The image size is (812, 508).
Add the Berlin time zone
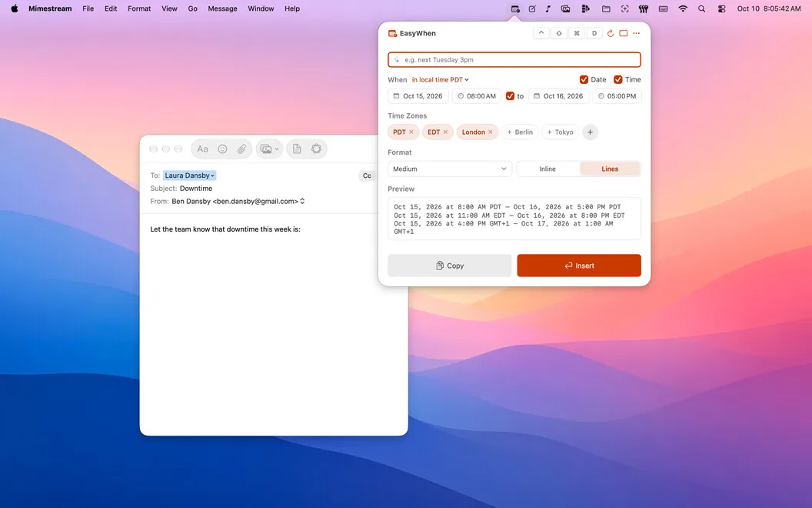tap(520, 132)
